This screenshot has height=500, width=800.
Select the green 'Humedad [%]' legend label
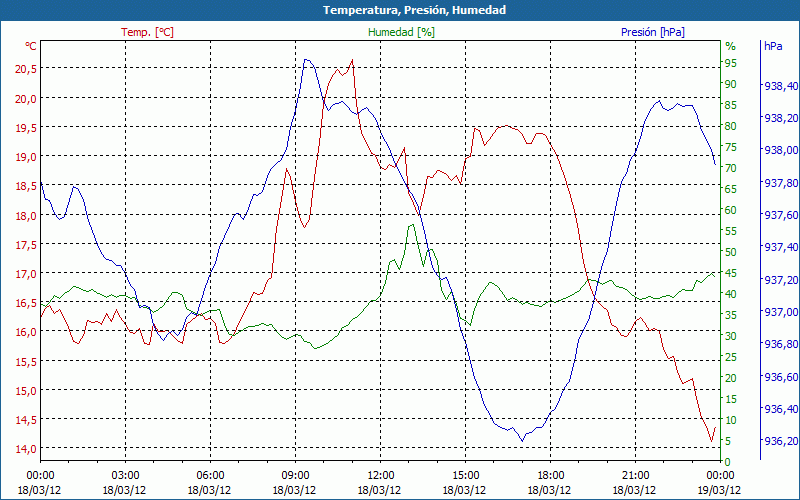pyautogui.click(x=401, y=32)
